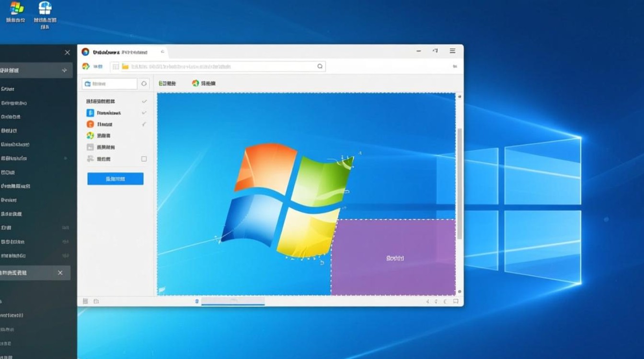Screen dimensions: 644x359
Task: Click the circular refresh icon beside left search box
Action: (144, 84)
